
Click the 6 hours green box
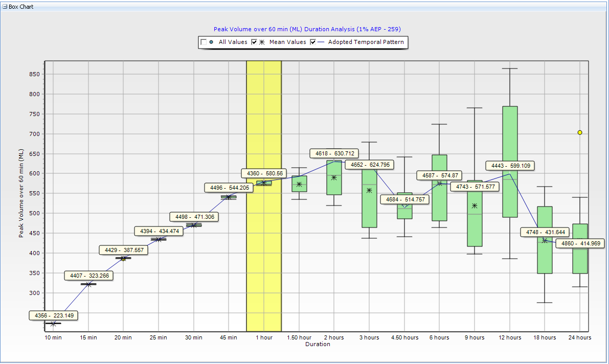coord(440,204)
